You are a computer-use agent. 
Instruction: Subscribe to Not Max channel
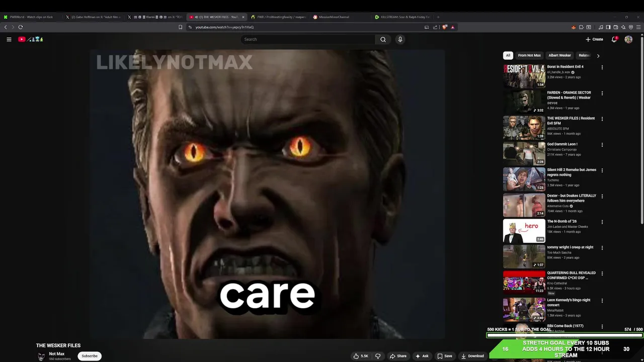point(90,356)
